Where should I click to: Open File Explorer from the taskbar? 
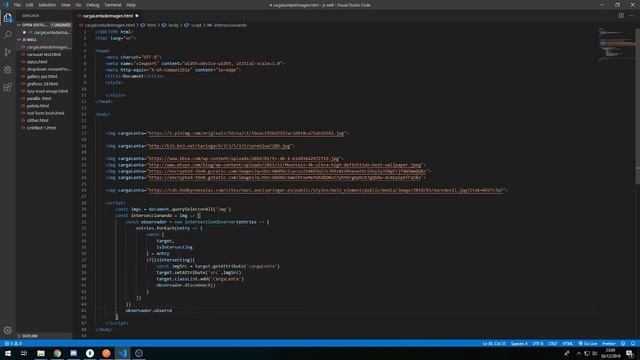click(x=41, y=353)
